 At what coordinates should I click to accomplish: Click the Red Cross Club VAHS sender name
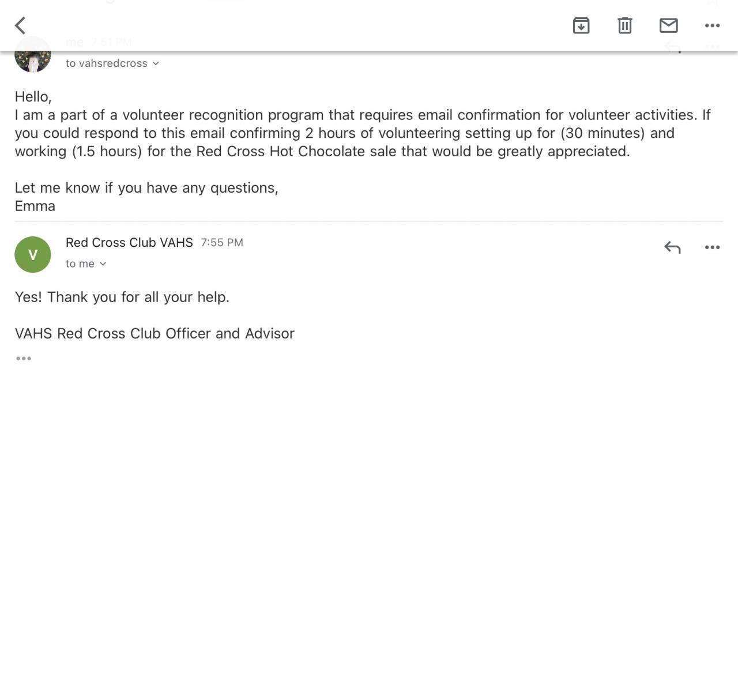(129, 243)
